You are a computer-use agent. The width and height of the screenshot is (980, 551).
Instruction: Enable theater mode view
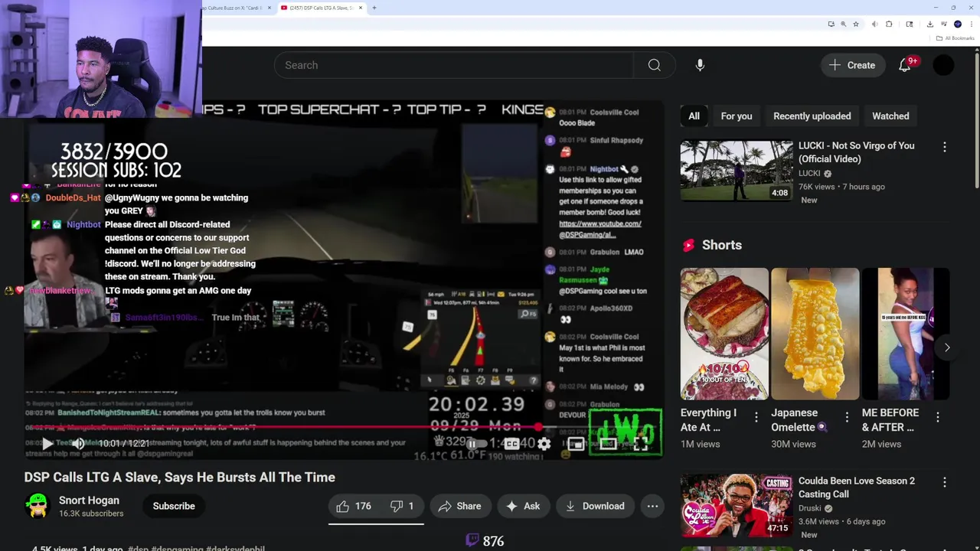pyautogui.click(x=608, y=443)
